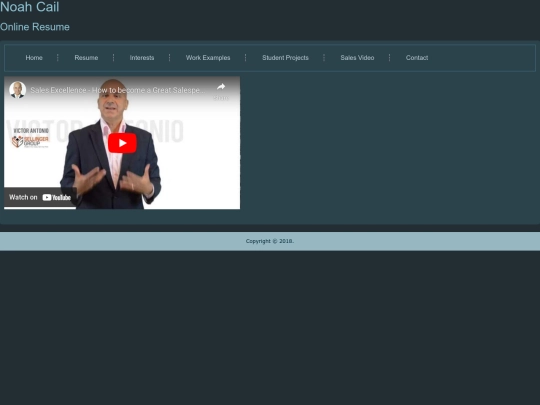Open the Sales Excellence video title link

(118, 90)
